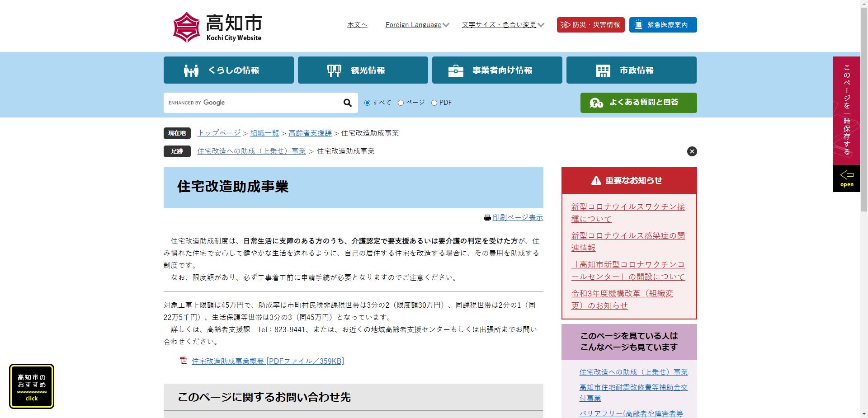Select the PDF search radio button
Image resolution: width=868 pixels, height=418 pixels.
434,103
